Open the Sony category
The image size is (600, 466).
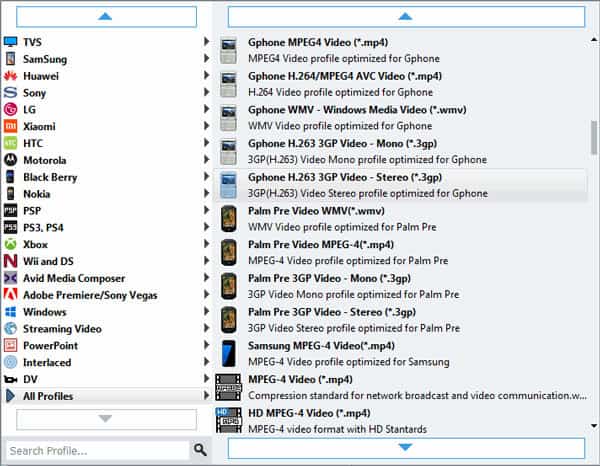pyautogui.click(x=106, y=93)
